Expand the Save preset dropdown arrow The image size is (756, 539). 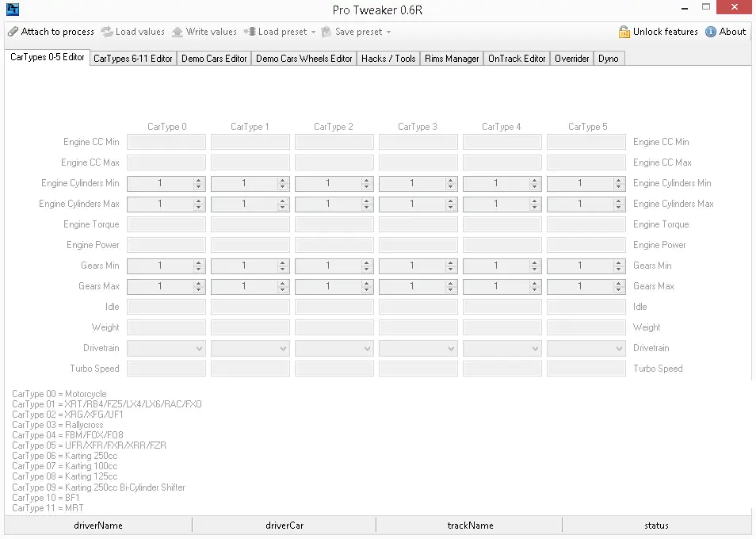coord(388,32)
